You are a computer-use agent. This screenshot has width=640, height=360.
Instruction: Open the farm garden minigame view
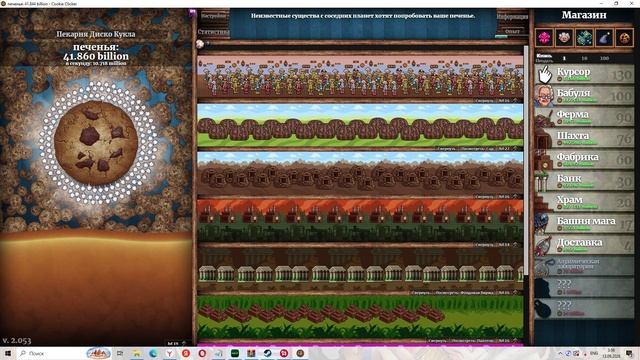(x=478, y=149)
